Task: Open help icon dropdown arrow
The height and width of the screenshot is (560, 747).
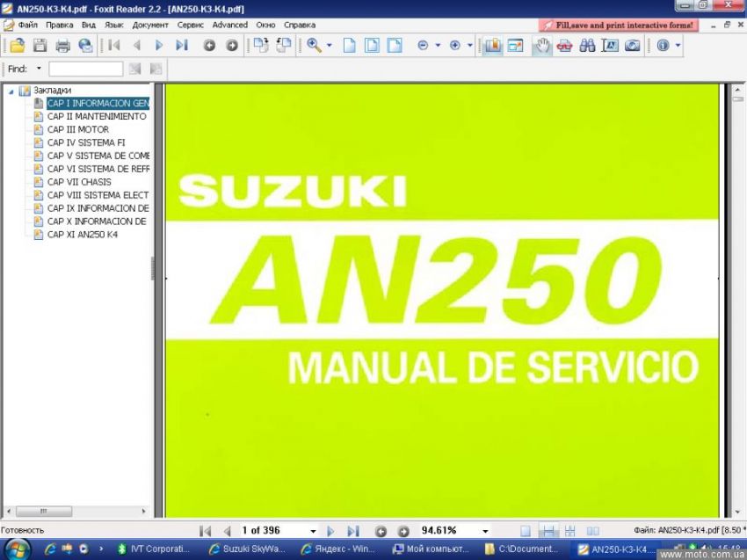Action: click(678, 46)
